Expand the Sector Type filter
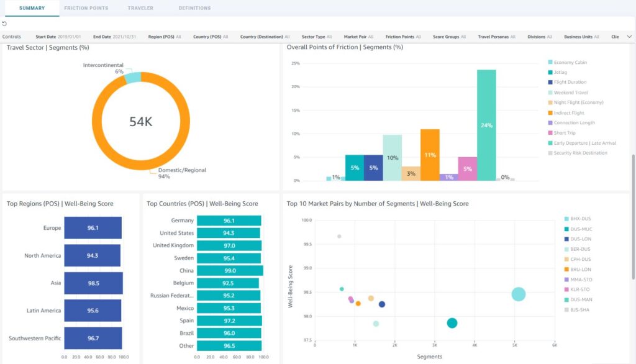 coord(317,37)
